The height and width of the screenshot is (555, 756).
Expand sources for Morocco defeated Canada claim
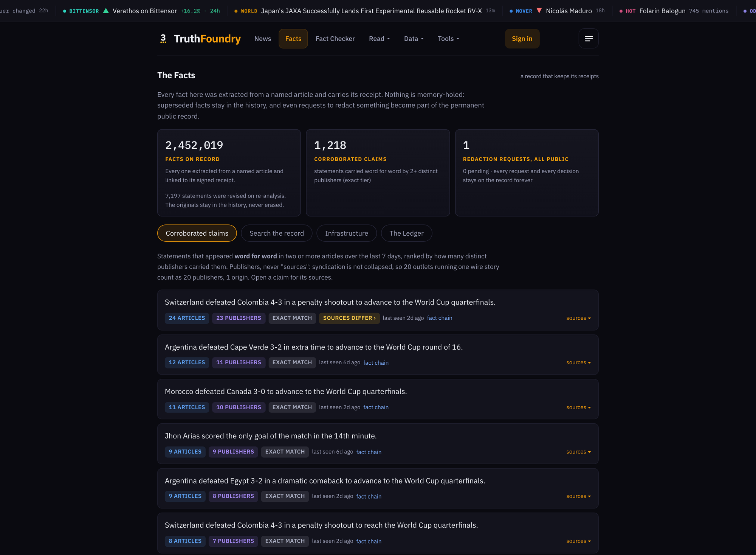(x=578, y=407)
